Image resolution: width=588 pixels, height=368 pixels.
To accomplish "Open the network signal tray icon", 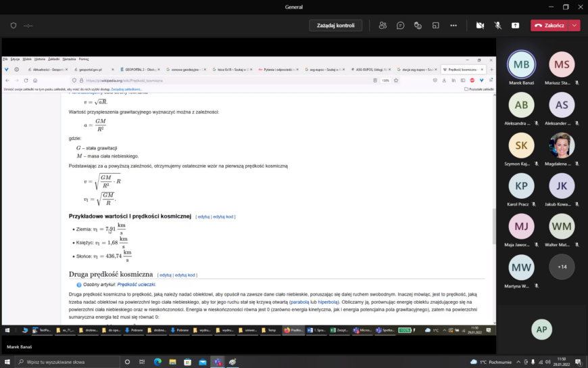I will tap(541, 362).
